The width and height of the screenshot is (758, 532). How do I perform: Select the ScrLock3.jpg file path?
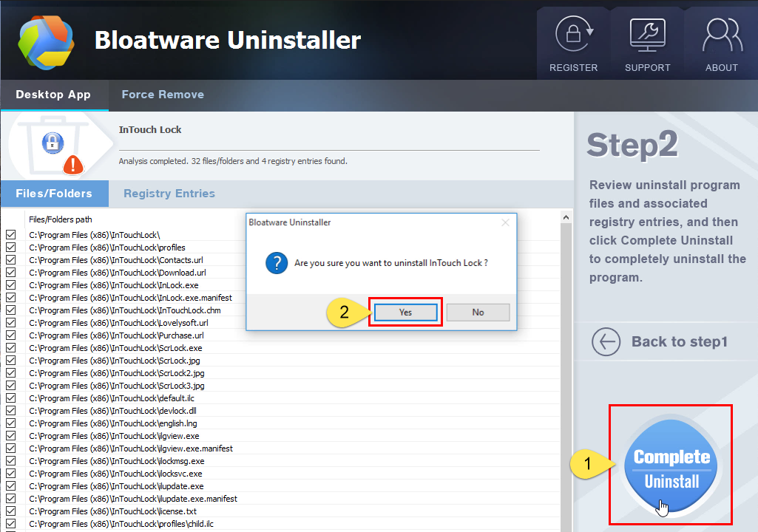click(x=117, y=386)
